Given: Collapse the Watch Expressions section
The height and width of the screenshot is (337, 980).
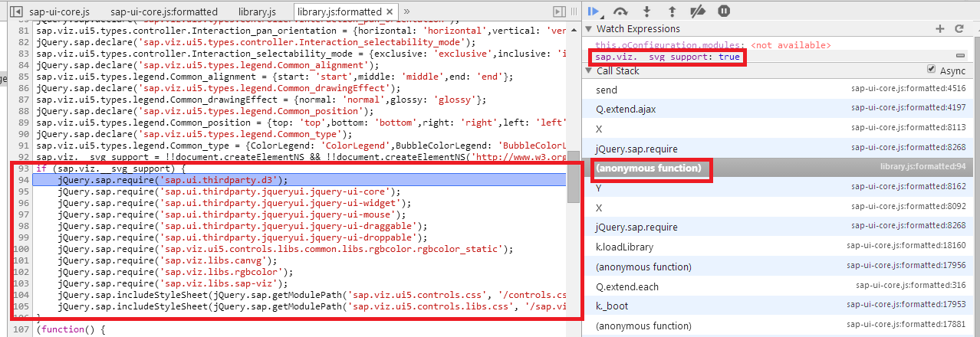Looking at the screenshot, I should tap(590, 29).
